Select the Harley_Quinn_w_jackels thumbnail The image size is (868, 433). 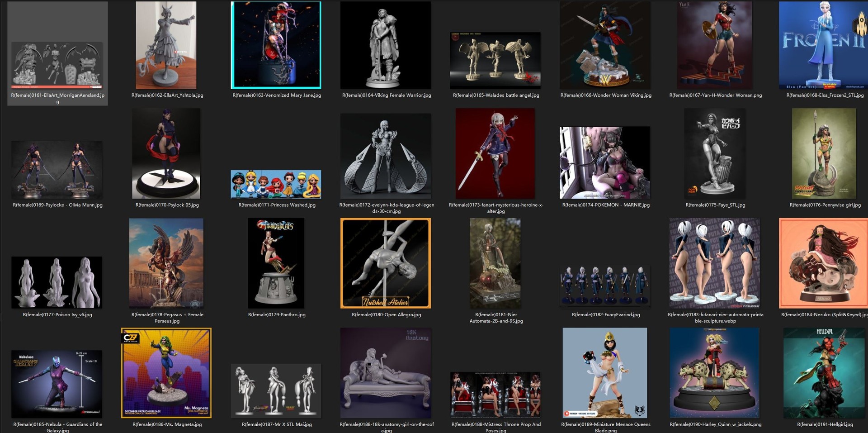coord(715,373)
